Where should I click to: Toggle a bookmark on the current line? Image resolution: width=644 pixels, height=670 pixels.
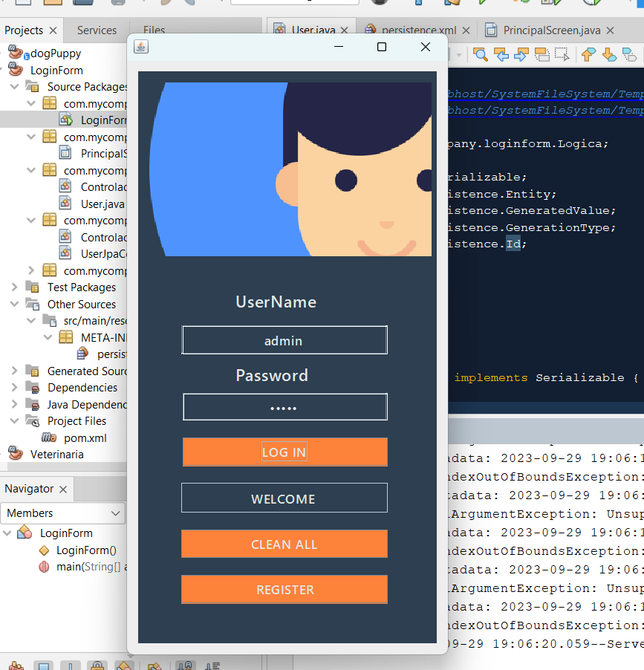630,55
